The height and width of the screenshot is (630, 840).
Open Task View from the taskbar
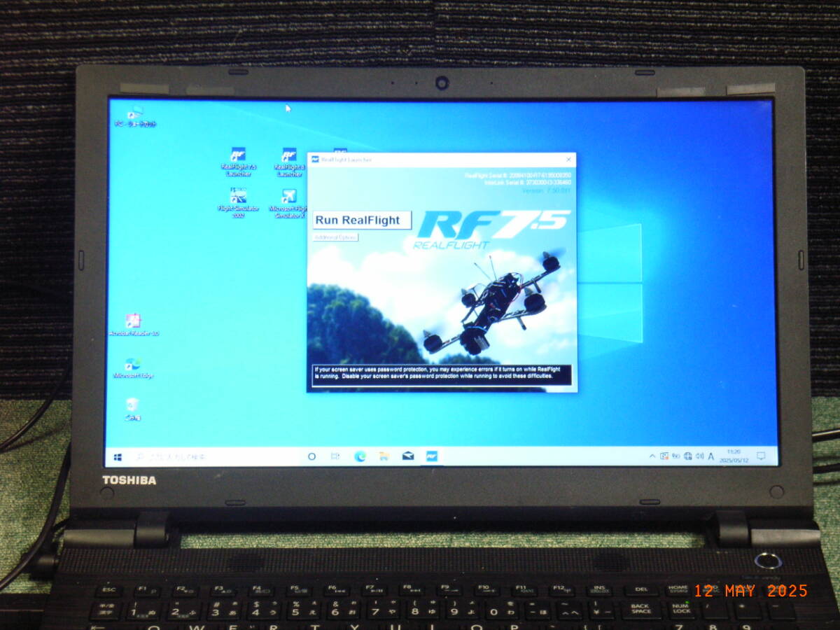[x=335, y=456]
